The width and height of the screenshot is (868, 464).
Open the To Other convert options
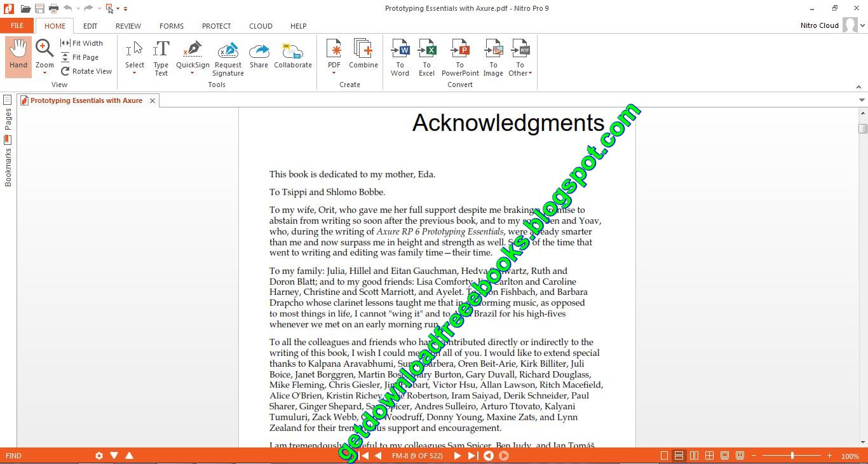tap(520, 57)
